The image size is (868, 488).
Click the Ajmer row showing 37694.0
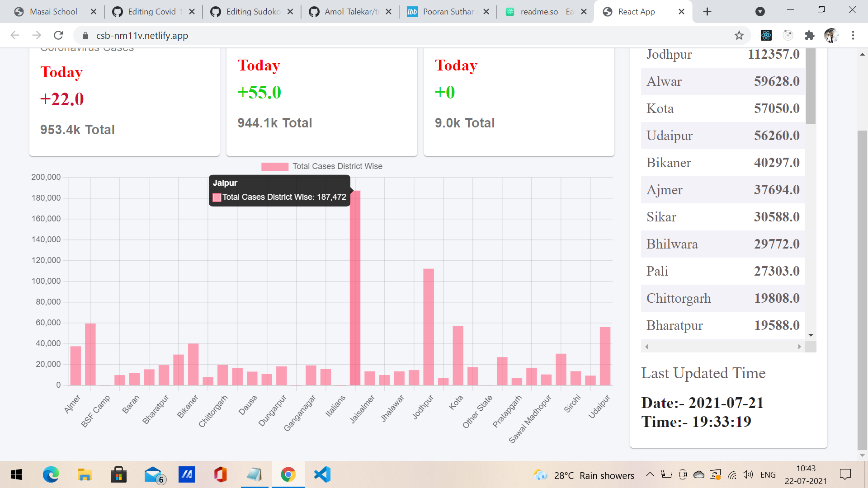point(723,190)
